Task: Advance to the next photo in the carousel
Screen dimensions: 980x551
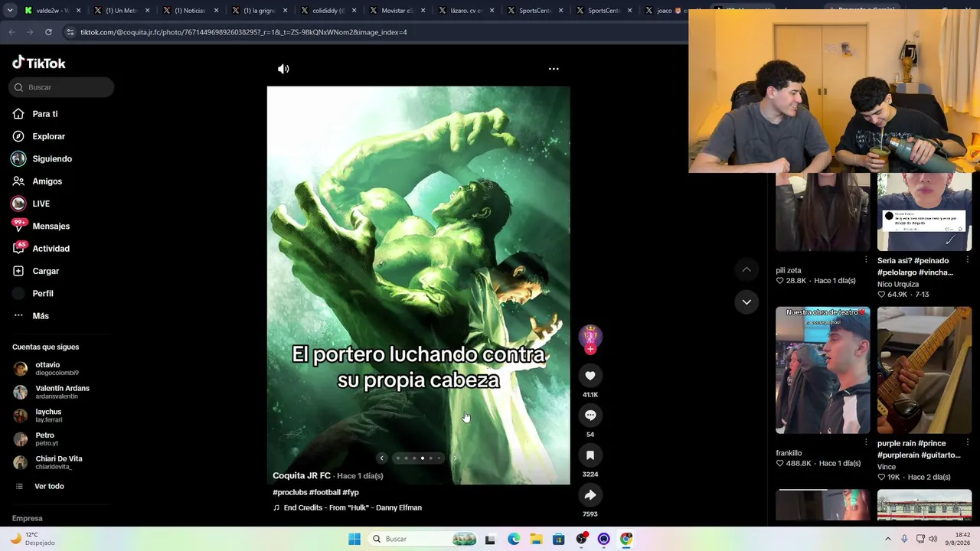Action: coord(455,458)
